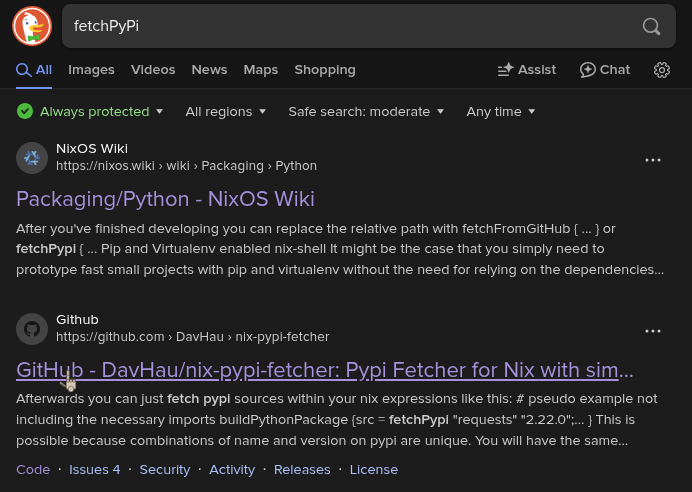The image size is (692, 492).
Task: Open the settings gear icon
Action: click(662, 70)
